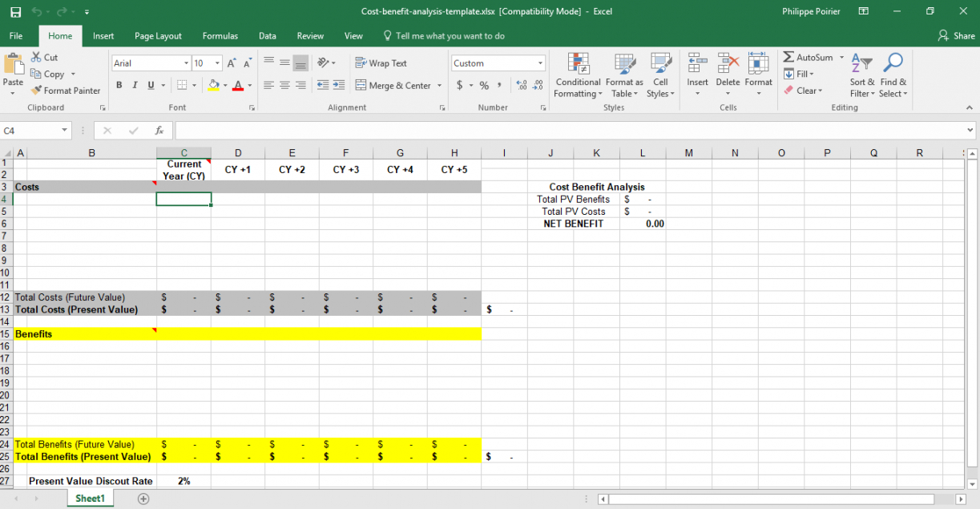Viewport: 980px width, 509px height.
Task: Apply the yellow fill color swatch
Action: tap(214, 85)
